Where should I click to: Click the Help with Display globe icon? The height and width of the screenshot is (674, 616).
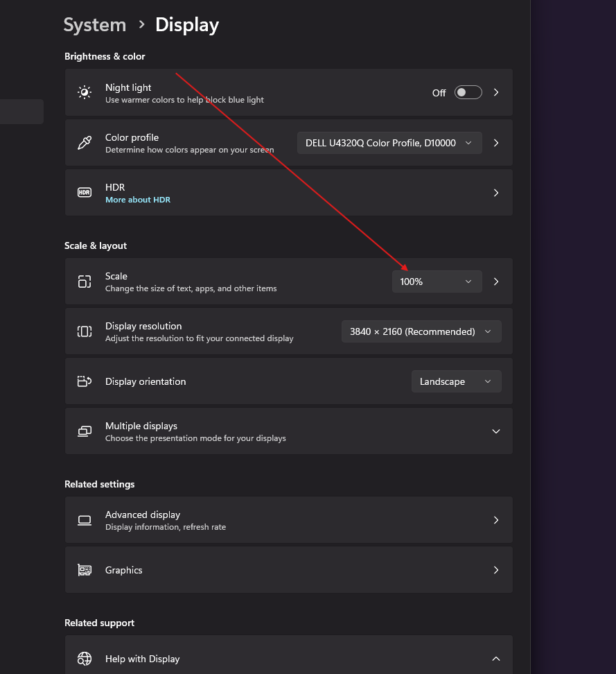click(x=84, y=658)
